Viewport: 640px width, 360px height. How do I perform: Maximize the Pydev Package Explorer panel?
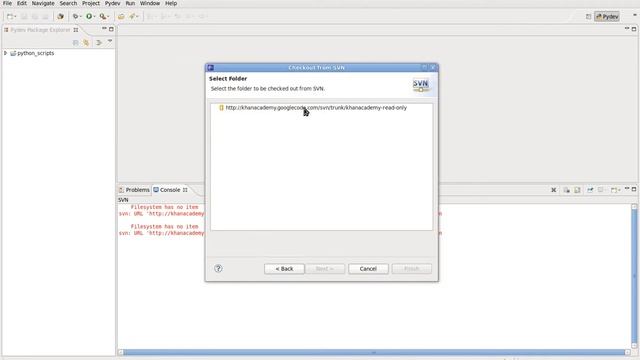(x=111, y=29)
